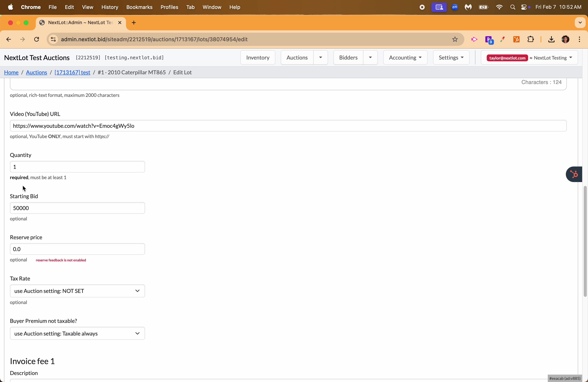Open the History menu
The height and width of the screenshot is (382, 588).
(x=109, y=7)
